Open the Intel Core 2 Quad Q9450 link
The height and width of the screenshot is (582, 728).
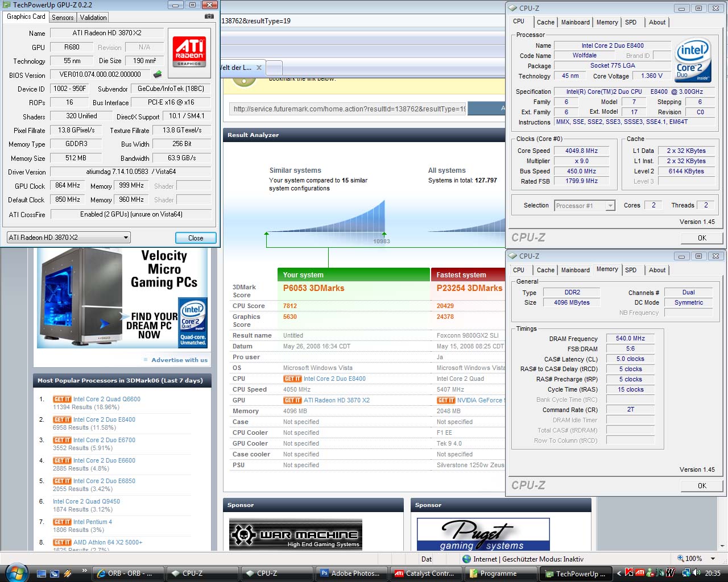click(86, 501)
